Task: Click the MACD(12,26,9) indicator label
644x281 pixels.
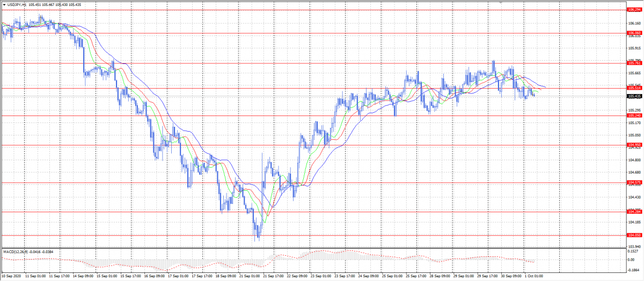Action: click(x=15, y=251)
